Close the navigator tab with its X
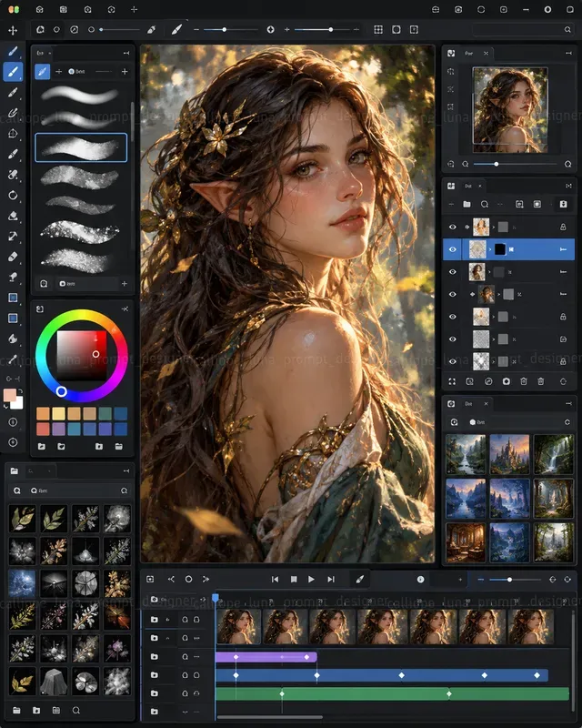The width and height of the screenshot is (582, 728). point(486,53)
